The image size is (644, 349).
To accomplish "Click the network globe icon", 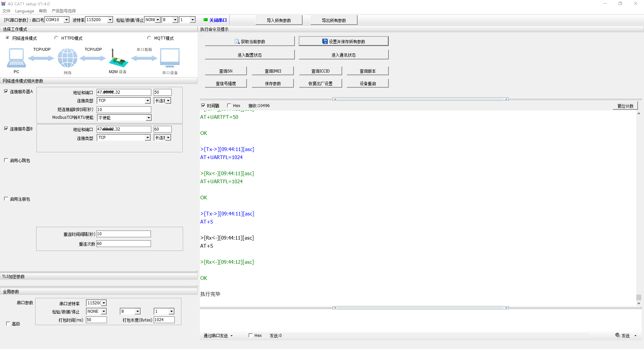I will coord(67,58).
